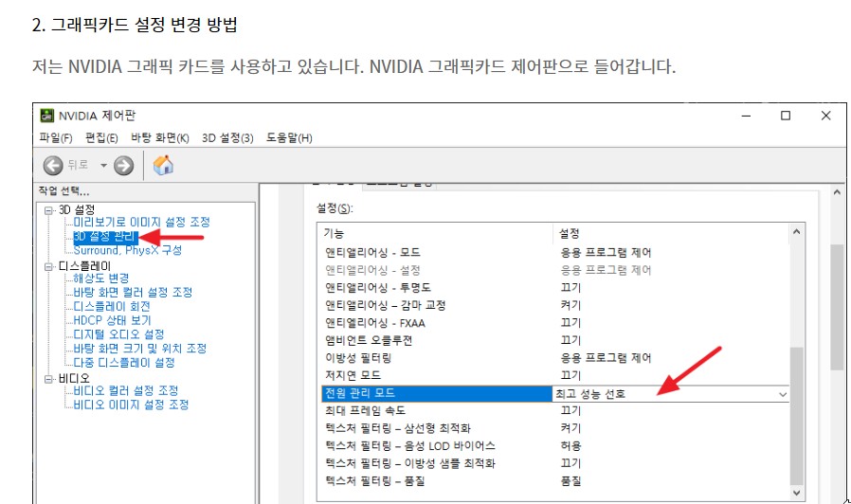The height and width of the screenshot is (504, 851).
Task: Open 디지털 오디오 설정
Action: tap(118, 334)
